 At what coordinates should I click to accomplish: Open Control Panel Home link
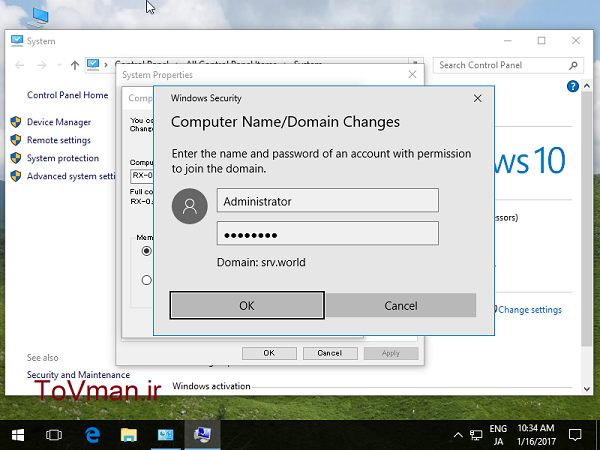point(67,95)
